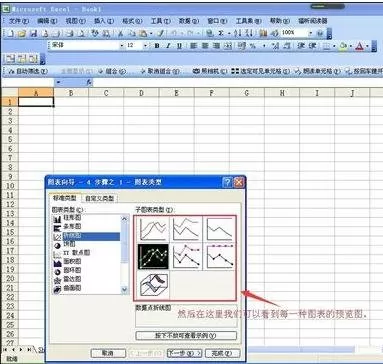Screen dimensions: 383x364
Task: Select 柱形图 in the chart type list
Action: (x=72, y=218)
